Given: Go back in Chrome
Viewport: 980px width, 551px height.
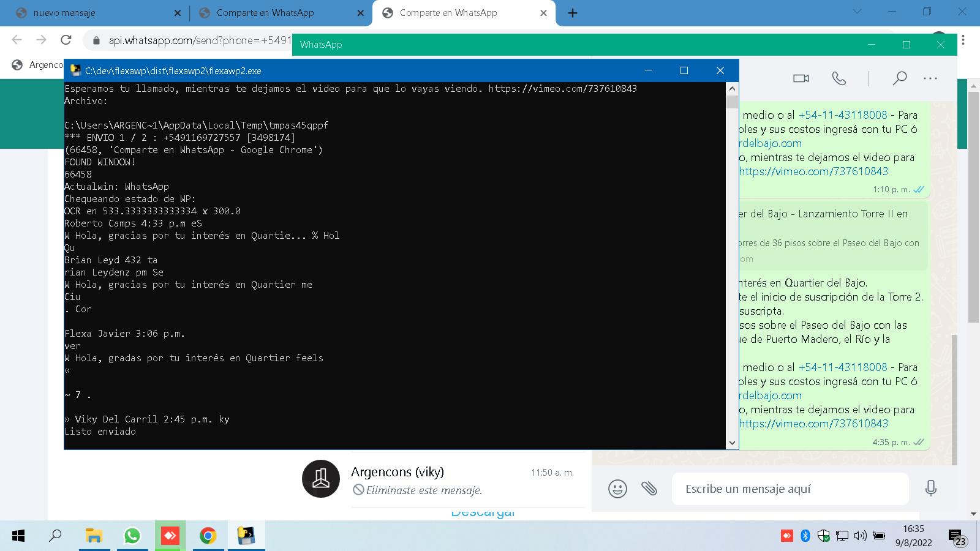Looking at the screenshot, I should point(17,40).
